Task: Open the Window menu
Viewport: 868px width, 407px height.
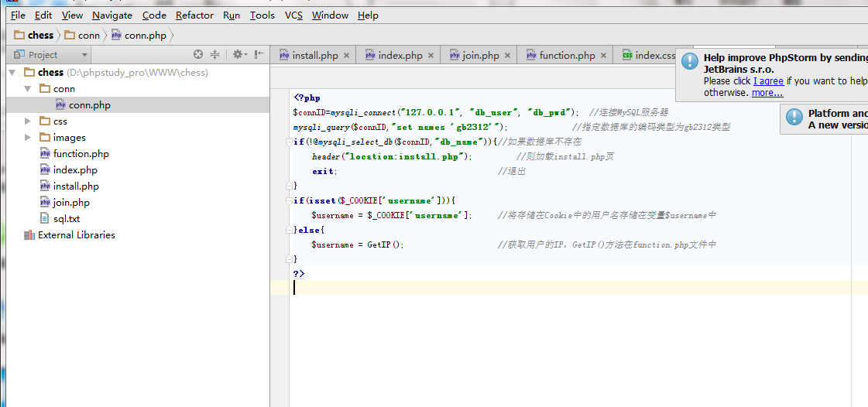Action: [330, 15]
